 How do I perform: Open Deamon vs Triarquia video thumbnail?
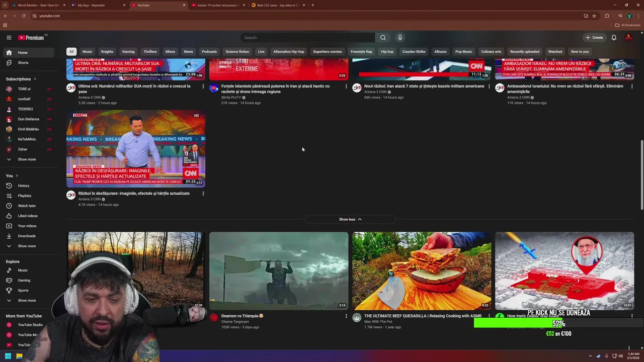click(x=279, y=270)
